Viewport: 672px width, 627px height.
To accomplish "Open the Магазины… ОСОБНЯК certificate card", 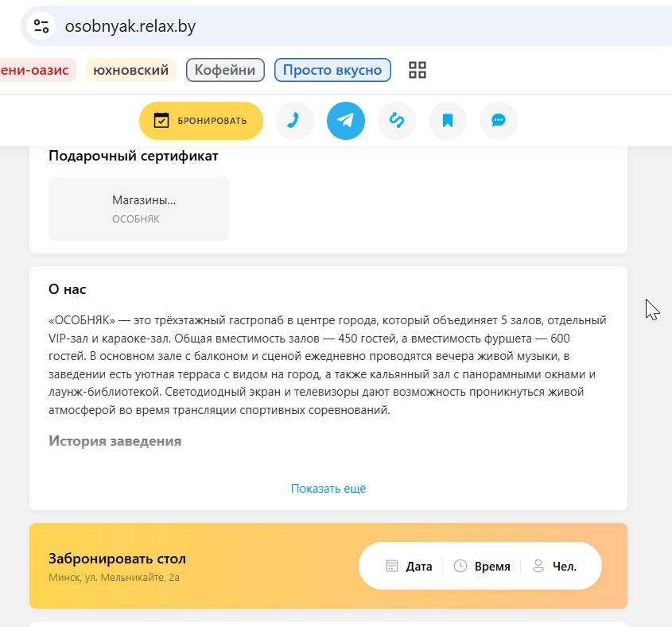I will pyautogui.click(x=139, y=209).
